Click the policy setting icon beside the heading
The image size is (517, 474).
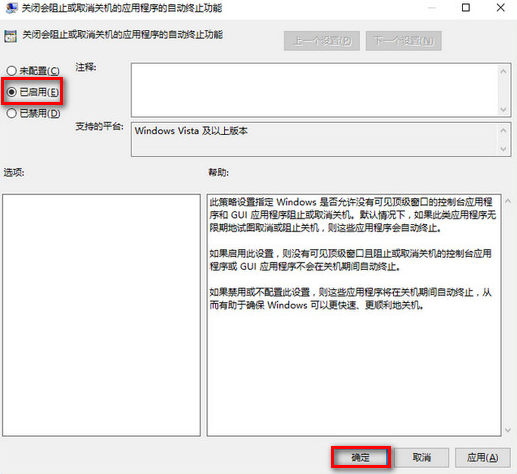pos(10,36)
